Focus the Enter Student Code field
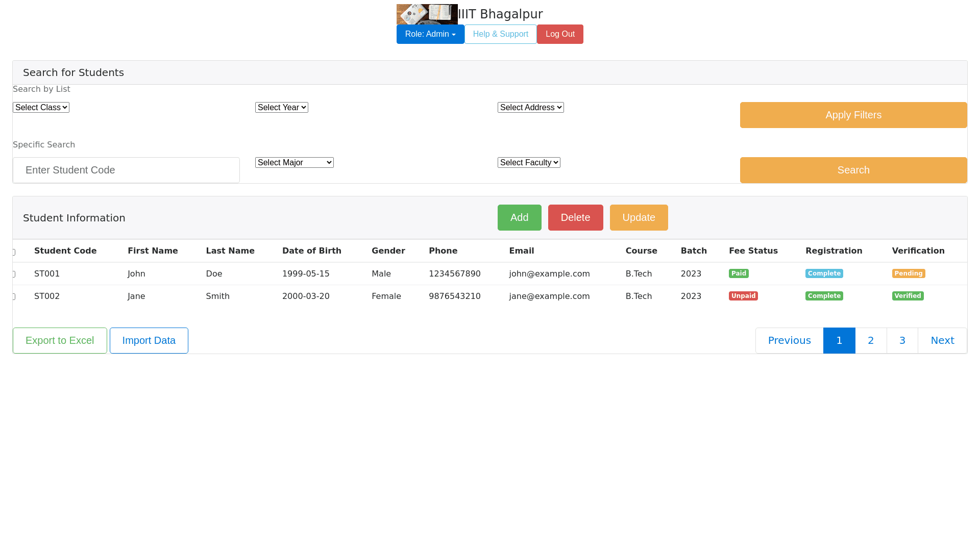The width and height of the screenshot is (980, 551). (126, 170)
